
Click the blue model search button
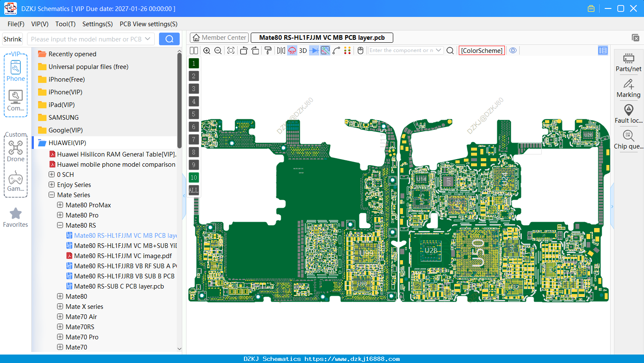click(169, 39)
